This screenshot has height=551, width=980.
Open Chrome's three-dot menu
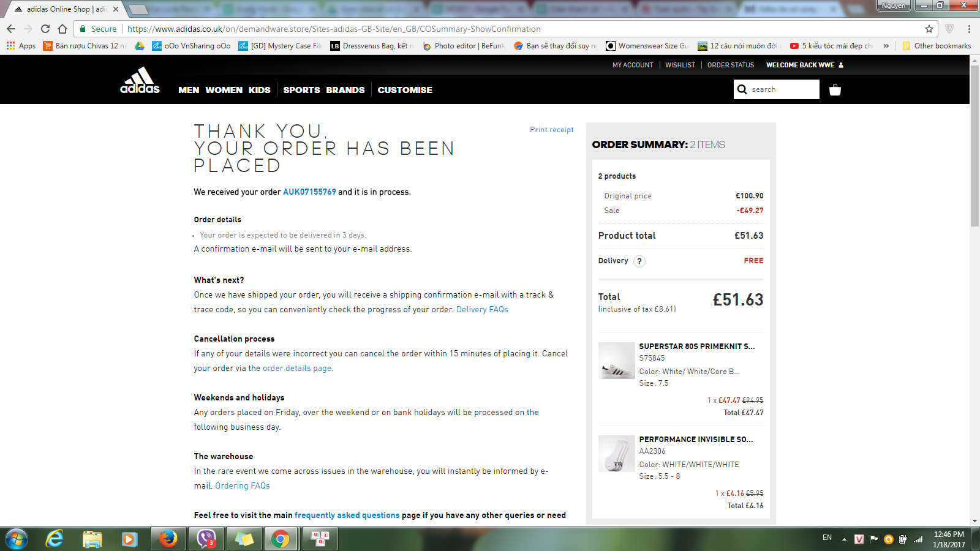[x=969, y=29]
